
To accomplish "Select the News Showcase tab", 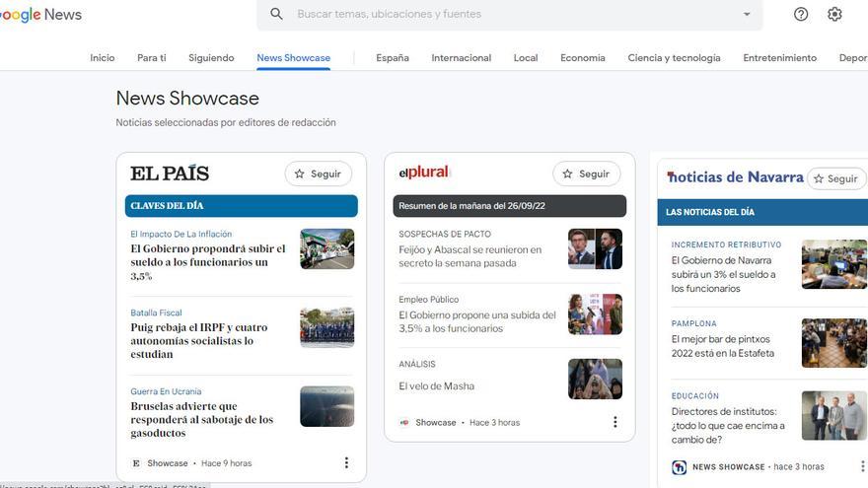I will (293, 57).
